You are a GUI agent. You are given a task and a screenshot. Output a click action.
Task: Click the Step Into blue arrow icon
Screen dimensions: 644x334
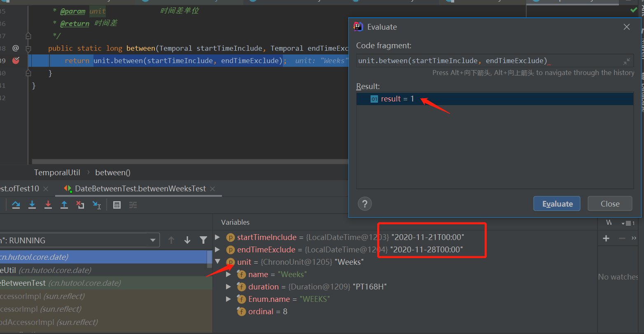32,205
